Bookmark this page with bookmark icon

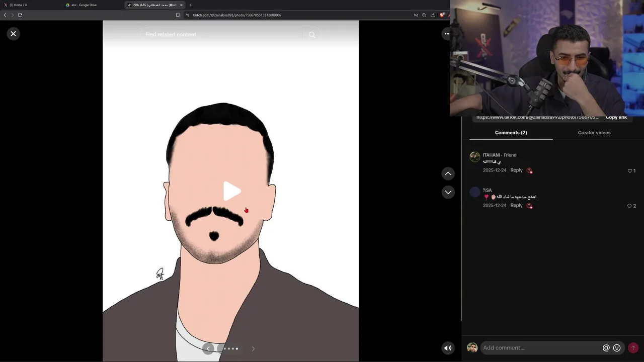[178, 15]
